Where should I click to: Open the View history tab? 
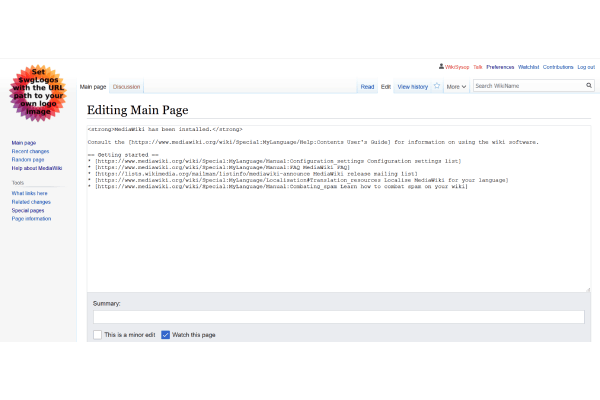412,87
